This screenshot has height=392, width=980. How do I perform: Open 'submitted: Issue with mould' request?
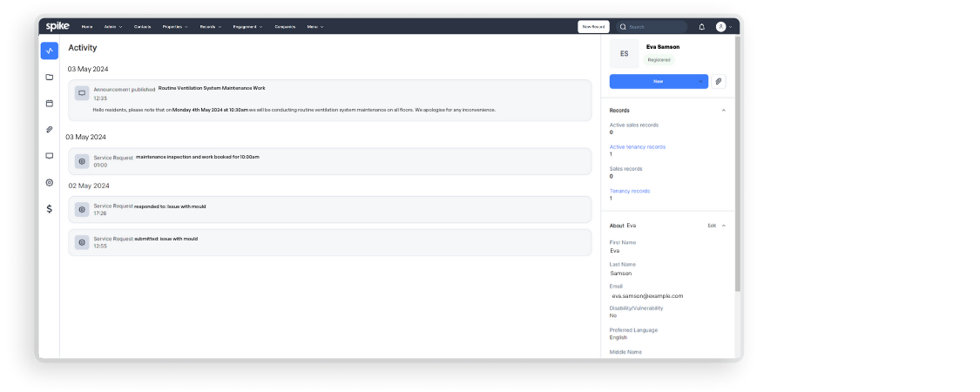[330, 242]
